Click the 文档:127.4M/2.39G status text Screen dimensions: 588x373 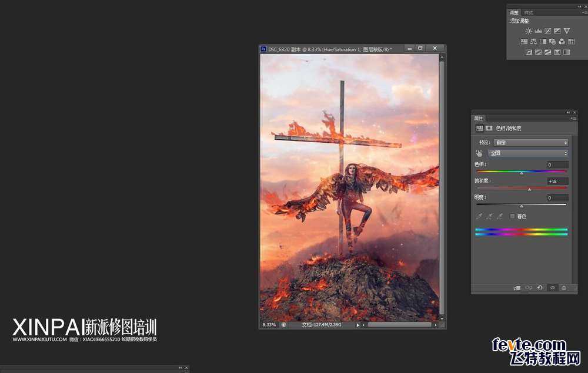pyautogui.click(x=322, y=325)
